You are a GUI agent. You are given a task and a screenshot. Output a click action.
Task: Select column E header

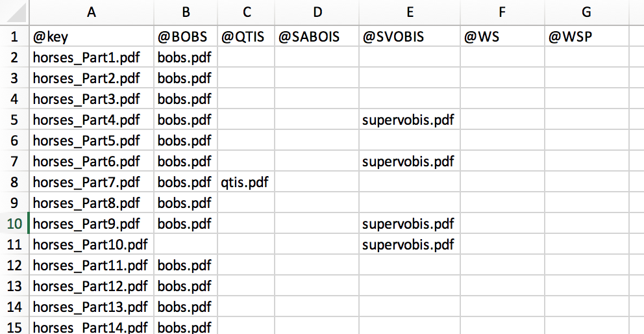[x=409, y=12]
